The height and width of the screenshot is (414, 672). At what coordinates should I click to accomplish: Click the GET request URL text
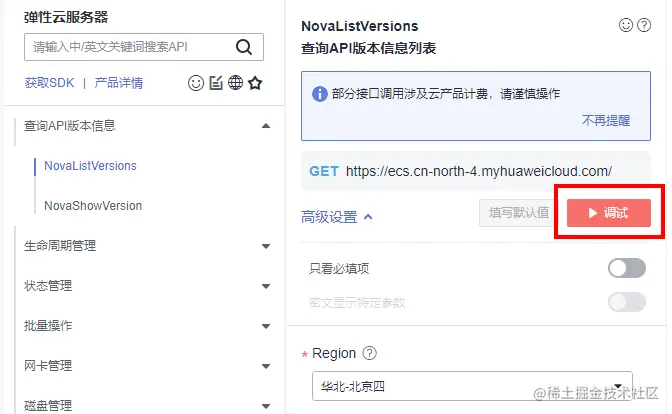click(x=479, y=171)
